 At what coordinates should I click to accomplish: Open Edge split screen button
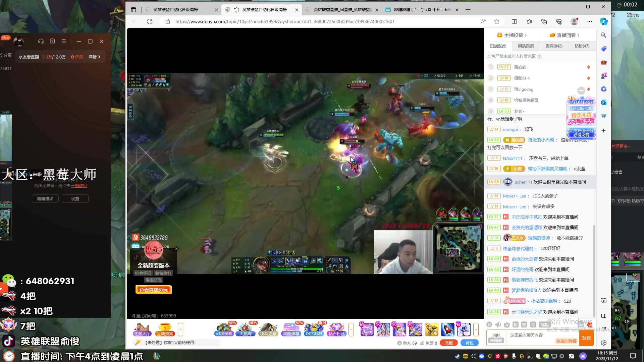[514, 21]
